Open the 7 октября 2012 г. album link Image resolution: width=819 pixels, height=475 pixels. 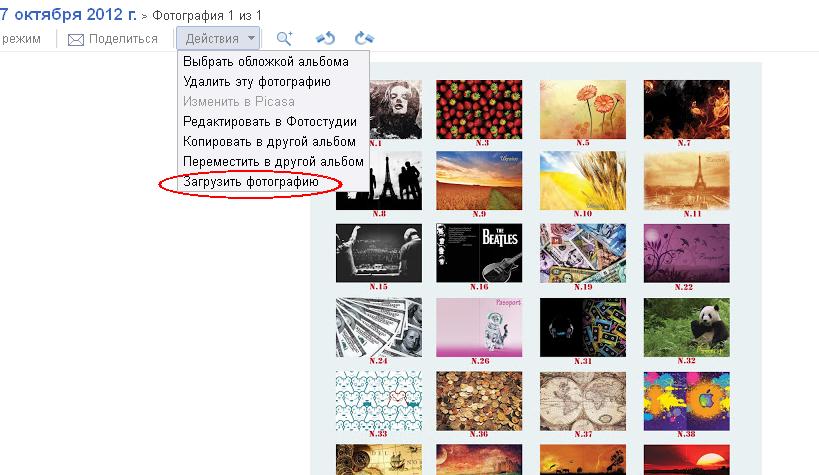coord(68,14)
